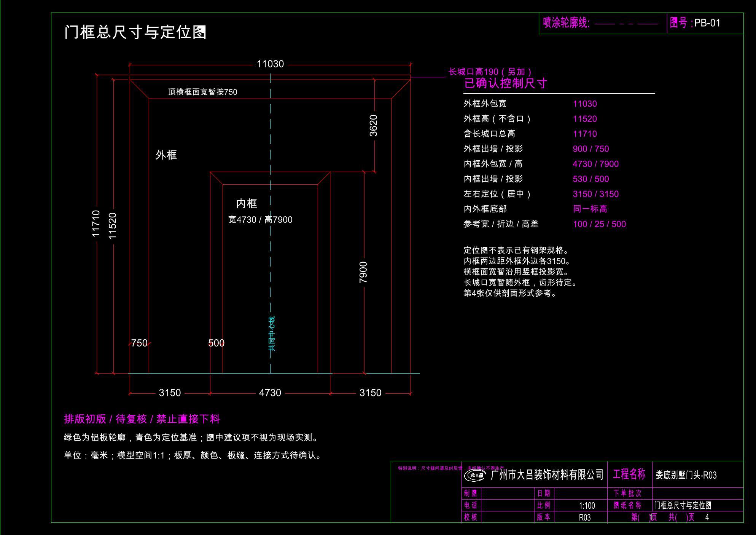Click the 喷涂轮廓线 legend label

tap(566, 23)
